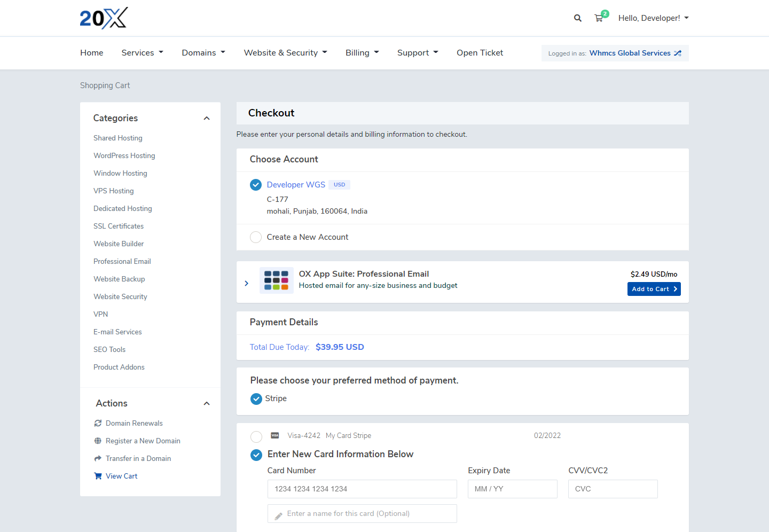Click the 20X logo
769x532 pixels.
[104, 18]
